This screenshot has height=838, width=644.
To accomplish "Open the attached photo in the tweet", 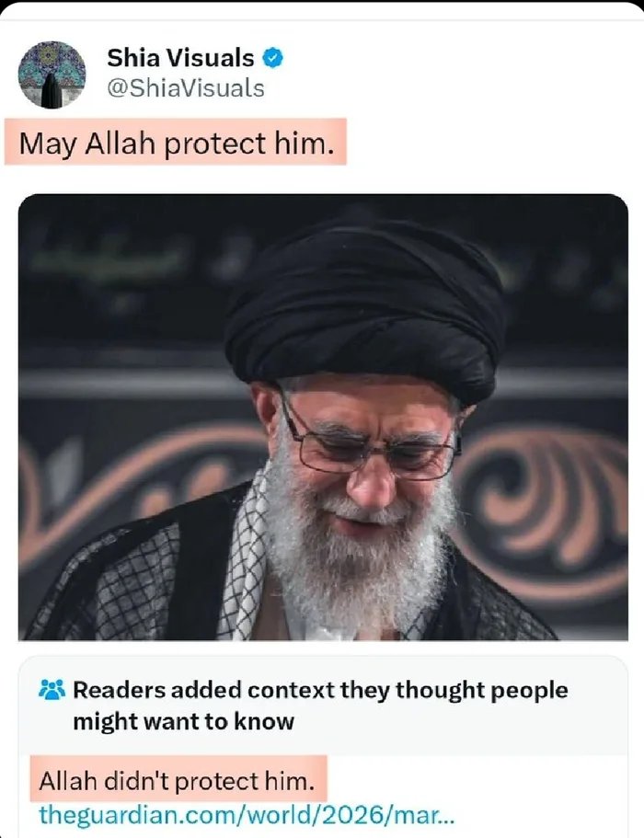I will 323,417.
